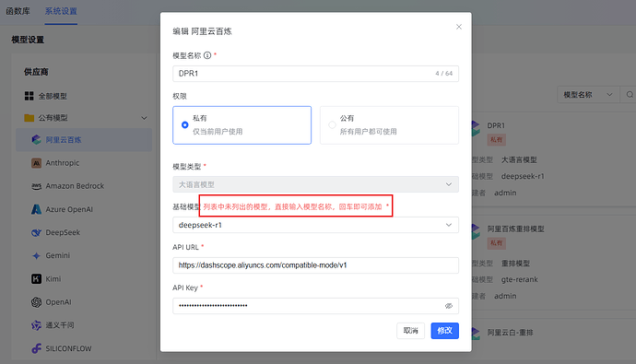Click the 阿里云白-重排 card title

click(510, 333)
